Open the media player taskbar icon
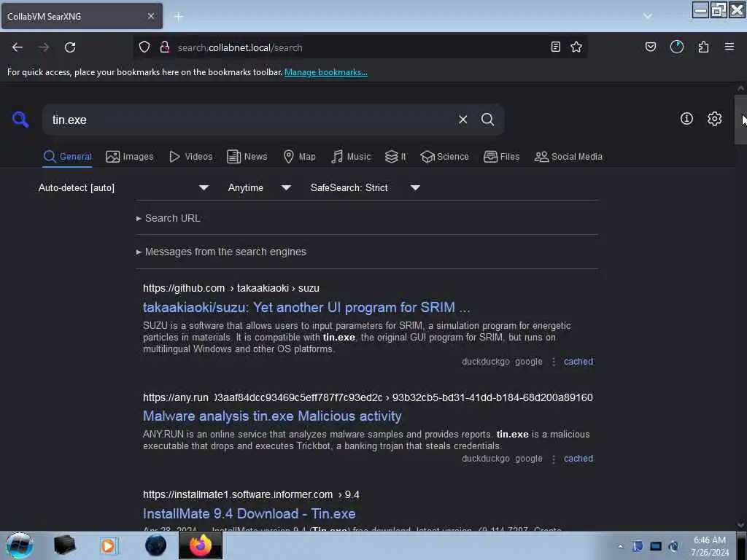This screenshot has height=560, width=747. pyautogui.click(x=109, y=545)
